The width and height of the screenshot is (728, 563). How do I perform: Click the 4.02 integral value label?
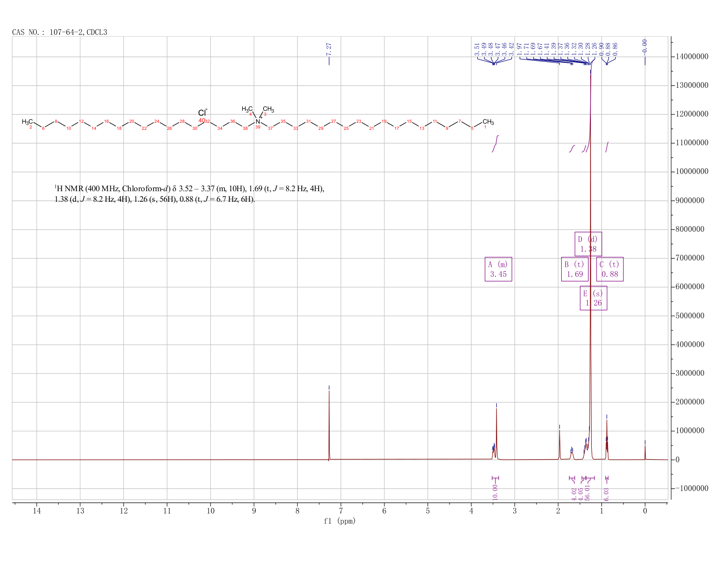pyautogui.click(x=574, y=494)
